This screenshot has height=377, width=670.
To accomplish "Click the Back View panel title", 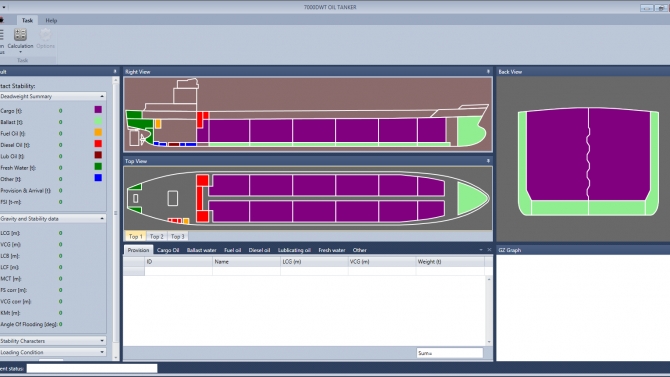I will (510, 72).
